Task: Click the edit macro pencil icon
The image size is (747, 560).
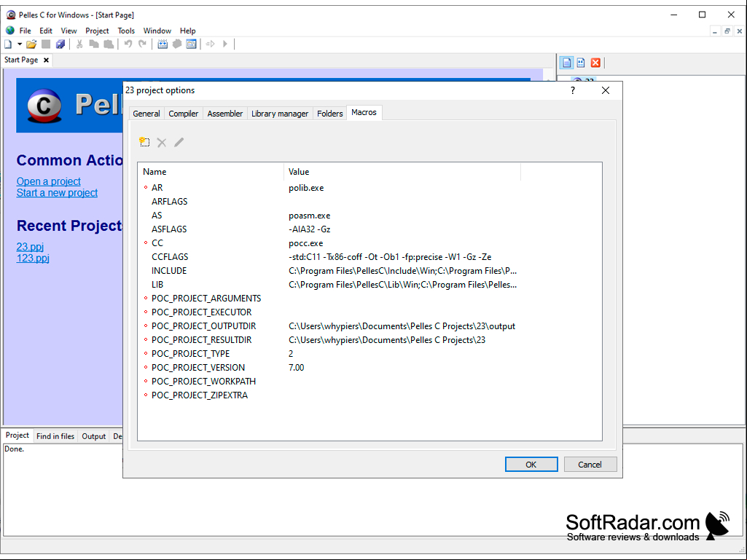Action: [x=179, y=143]
